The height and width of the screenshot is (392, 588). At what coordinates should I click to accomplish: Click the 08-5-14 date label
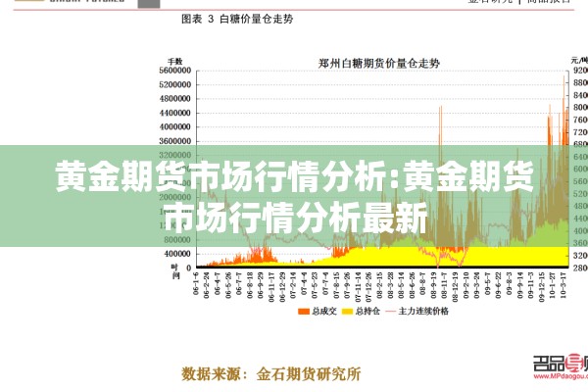click(401, 285)
